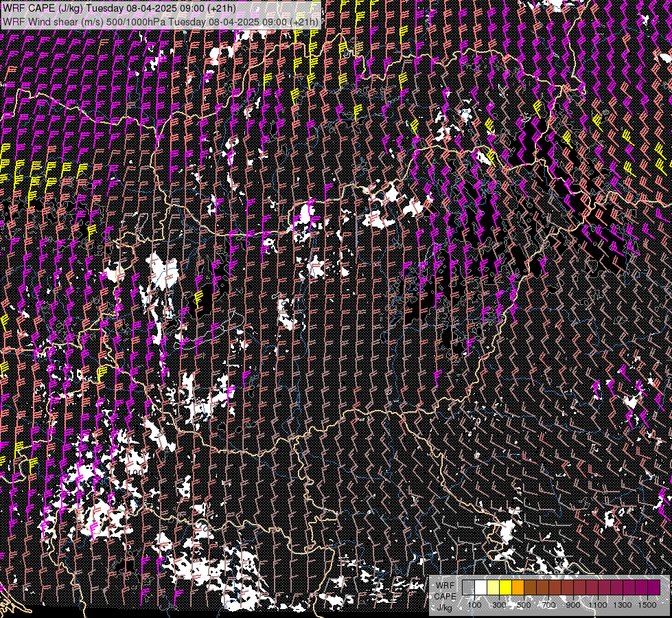Select the pale yellow 200–300 legend swatch
This screenshot has width=672, height=618.
tap(494, 588)
